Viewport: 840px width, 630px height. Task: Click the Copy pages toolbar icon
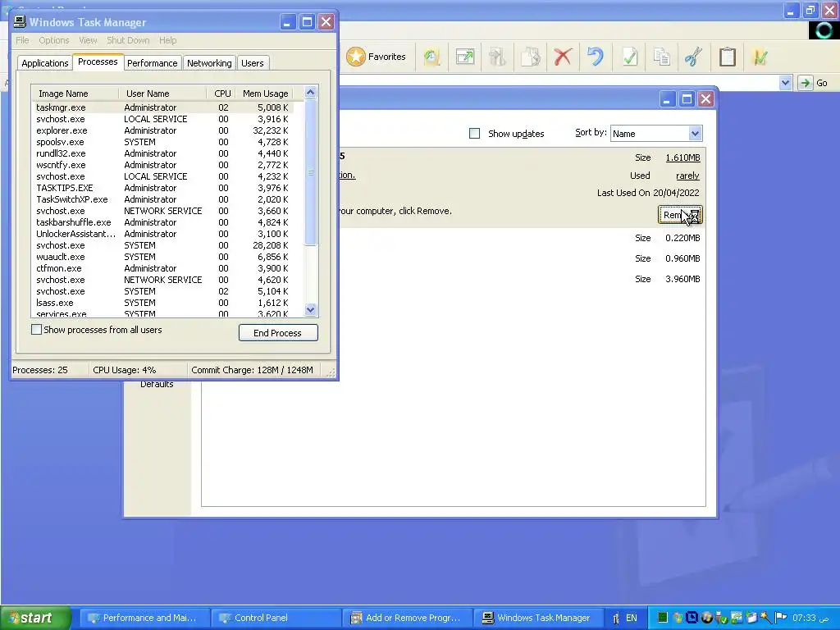[662, 57]
